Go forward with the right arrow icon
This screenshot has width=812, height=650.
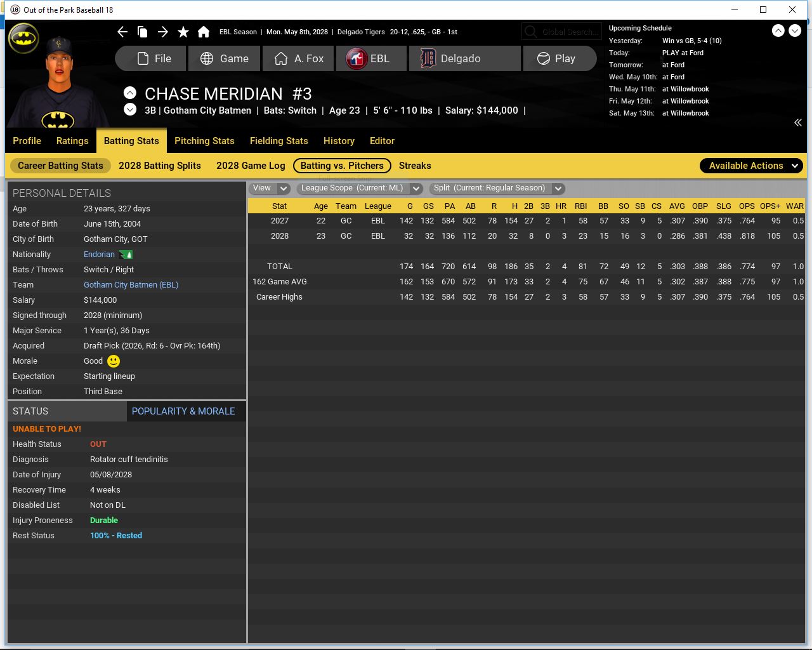point(163,32)
